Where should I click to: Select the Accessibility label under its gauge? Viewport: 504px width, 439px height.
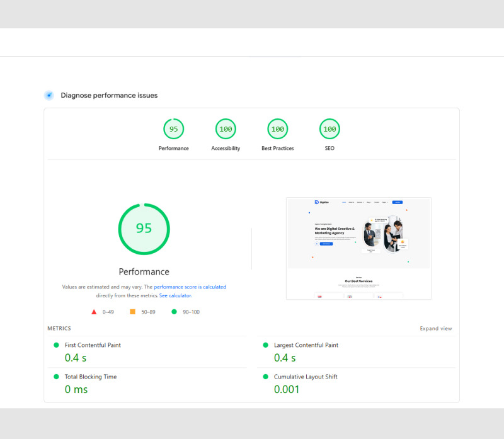click(226, 148)
